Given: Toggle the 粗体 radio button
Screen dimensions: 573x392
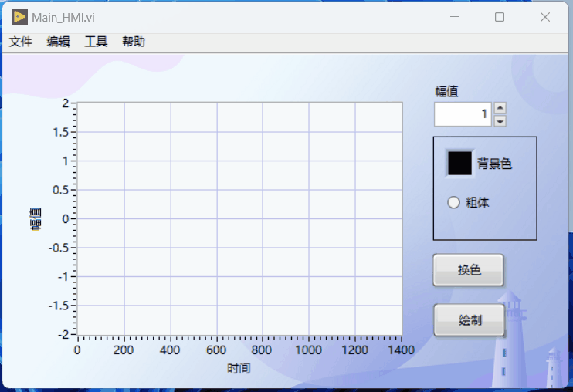Looking at the screenshot, I should click(453, 202).
